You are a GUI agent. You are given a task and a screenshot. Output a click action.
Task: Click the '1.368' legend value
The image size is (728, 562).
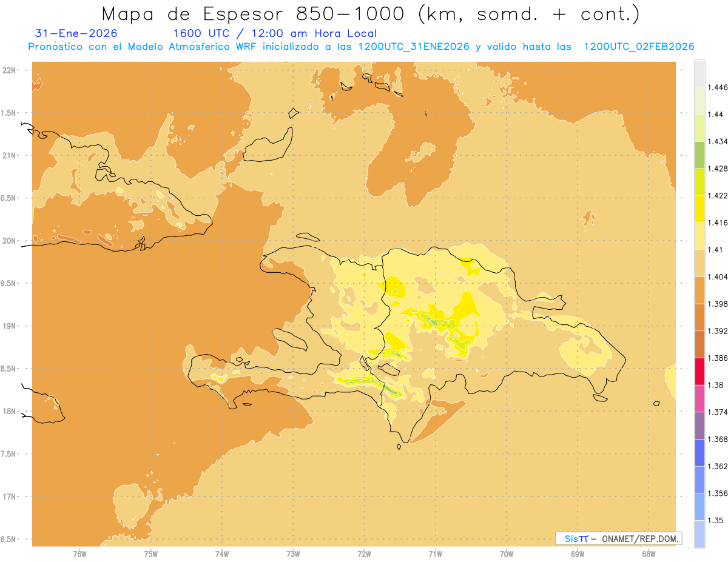pyautogui.click(x=718, y=439)
